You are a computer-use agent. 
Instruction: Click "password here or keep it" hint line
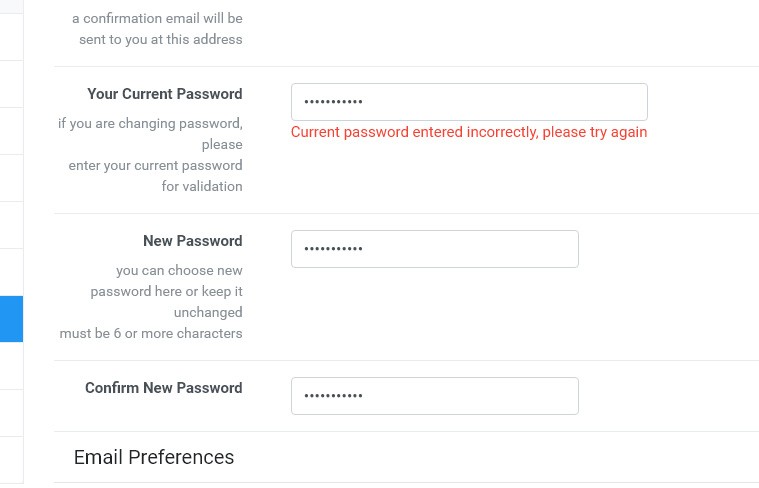[x=166, y=291]
